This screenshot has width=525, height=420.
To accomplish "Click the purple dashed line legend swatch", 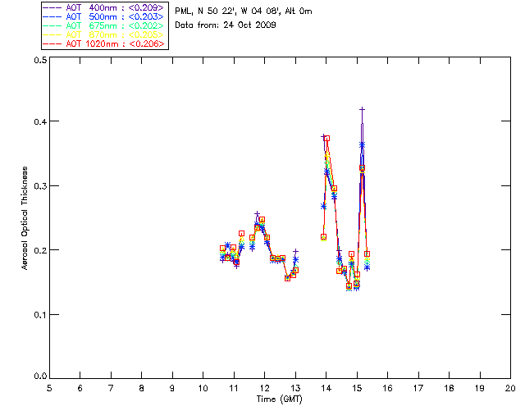I will point(52,7).
